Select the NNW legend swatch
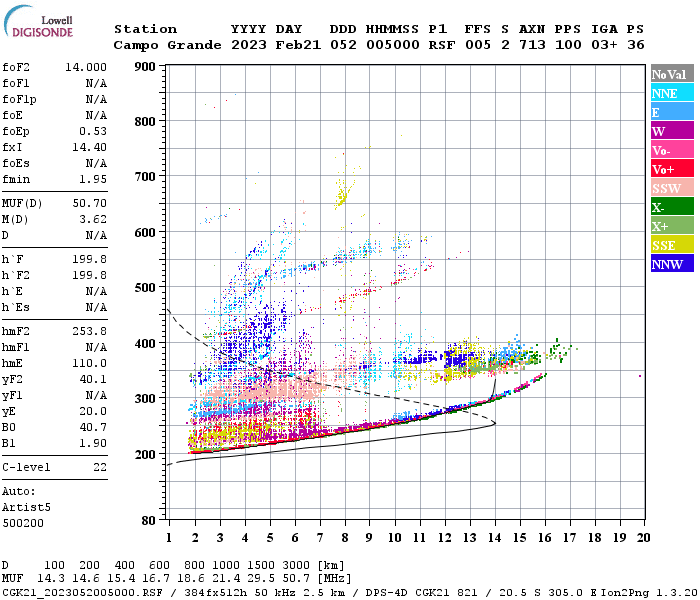700x600 pixels. (x=672, y=264)
